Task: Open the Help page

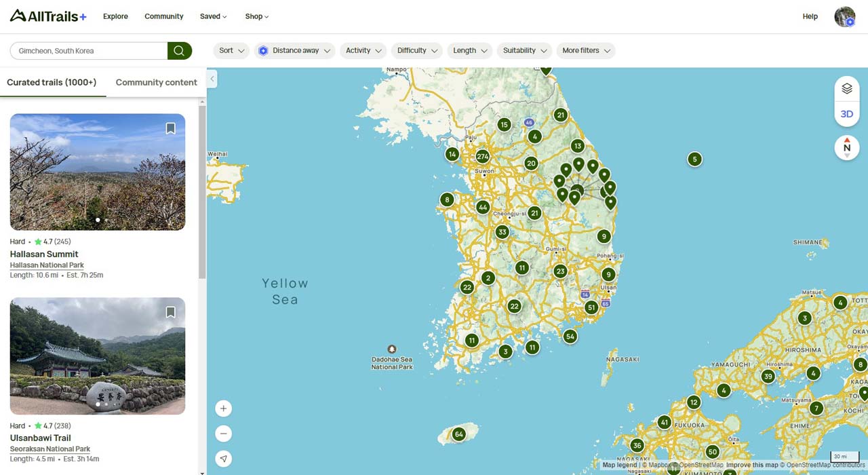Action: tap(810, 16)
